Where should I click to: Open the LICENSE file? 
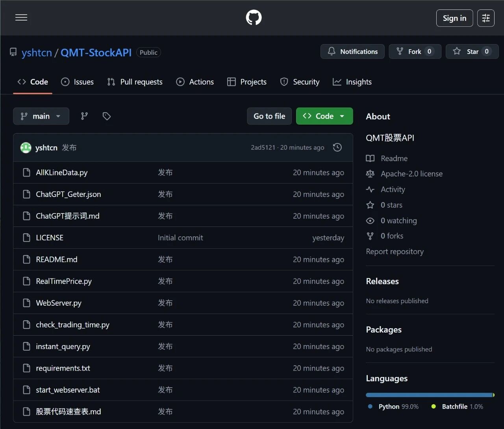(x=50, y=238)
